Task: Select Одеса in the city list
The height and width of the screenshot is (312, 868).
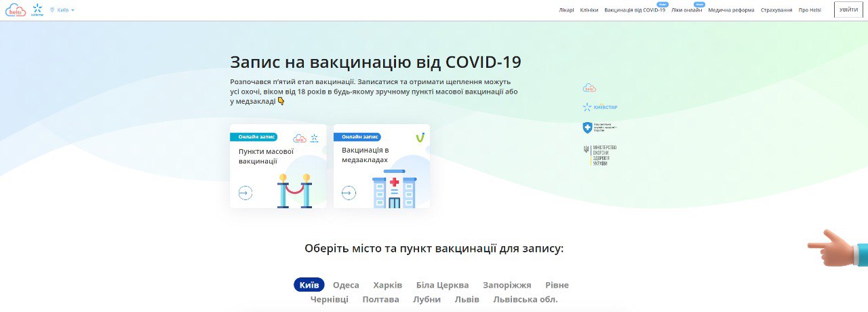Action: point(346,285)
